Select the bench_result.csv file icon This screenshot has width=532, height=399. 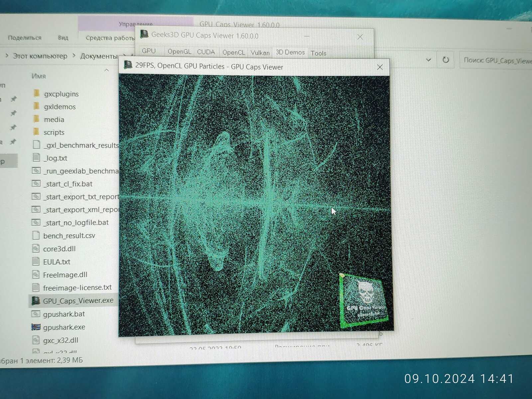[x=36, y=235]
